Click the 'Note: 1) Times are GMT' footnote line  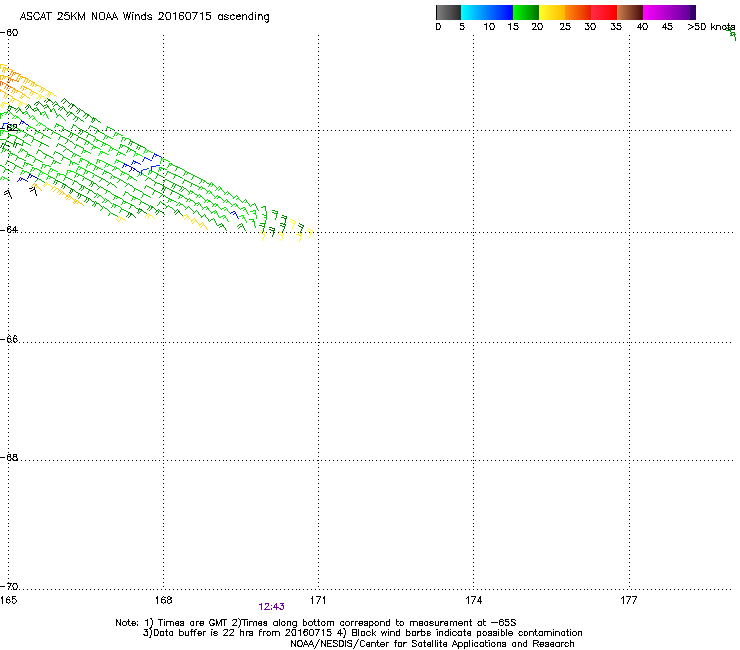[x=316, y=623]
